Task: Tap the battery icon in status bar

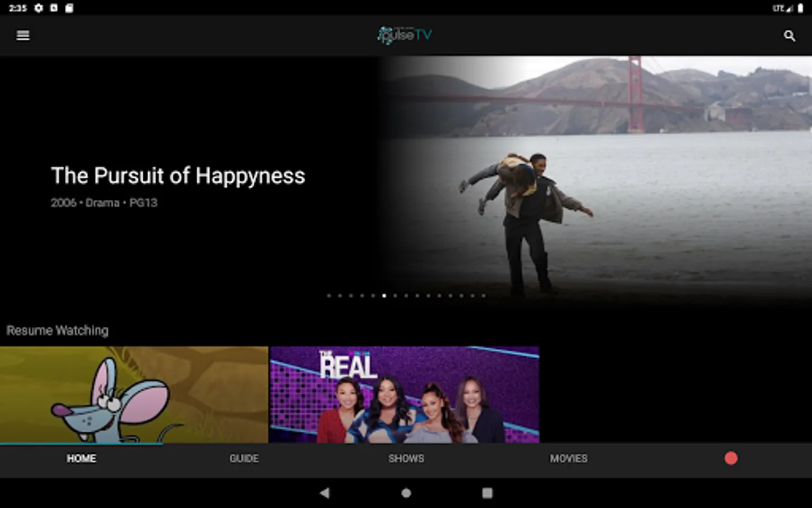Action: [x=800, y=8]
